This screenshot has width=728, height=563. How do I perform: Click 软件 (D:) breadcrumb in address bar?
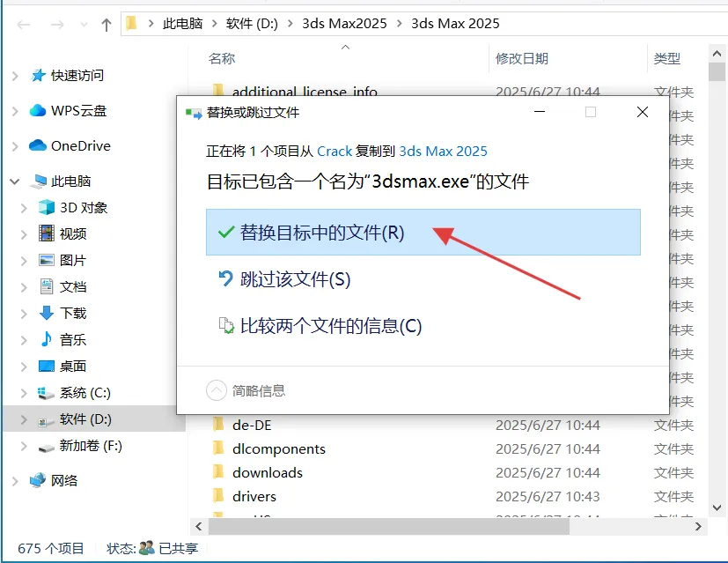(x=252, y=23)
